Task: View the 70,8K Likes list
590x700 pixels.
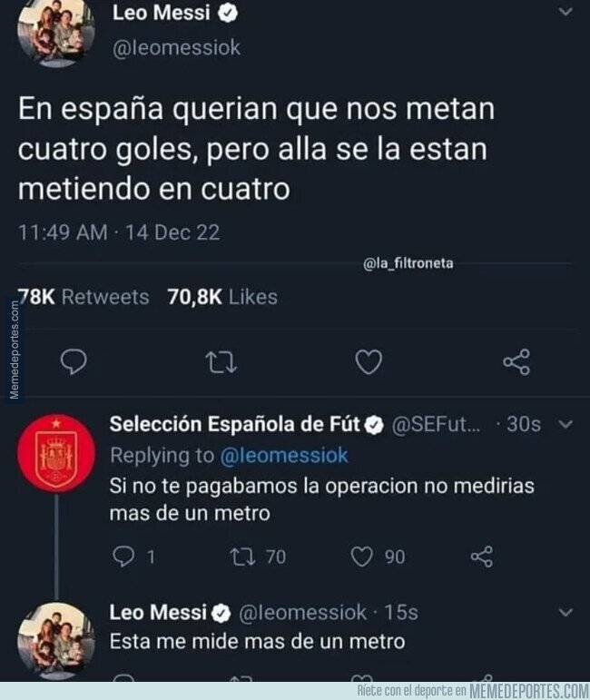Action: 222,297
